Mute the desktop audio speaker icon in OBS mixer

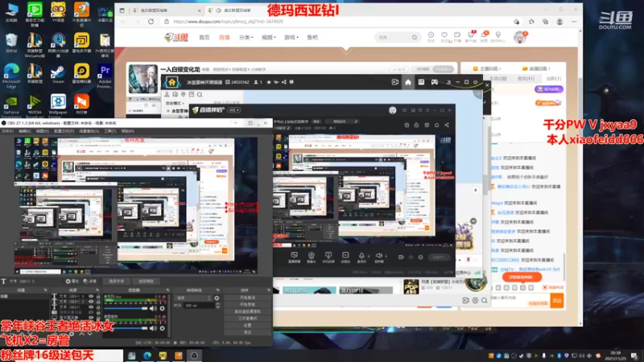(x=153, y=328)
